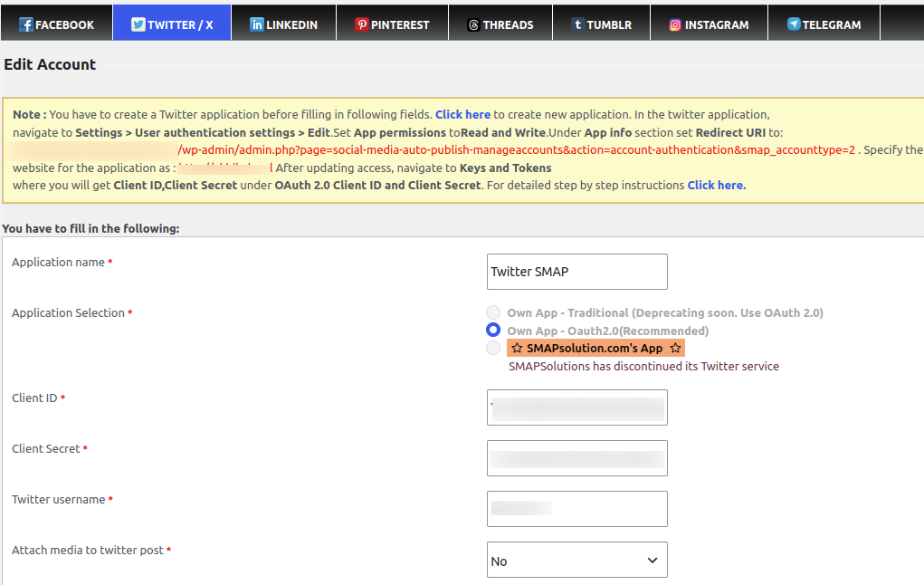Focus the Application name input field
The width and height of the screenshot is (924, 585).
coord(576,272)
